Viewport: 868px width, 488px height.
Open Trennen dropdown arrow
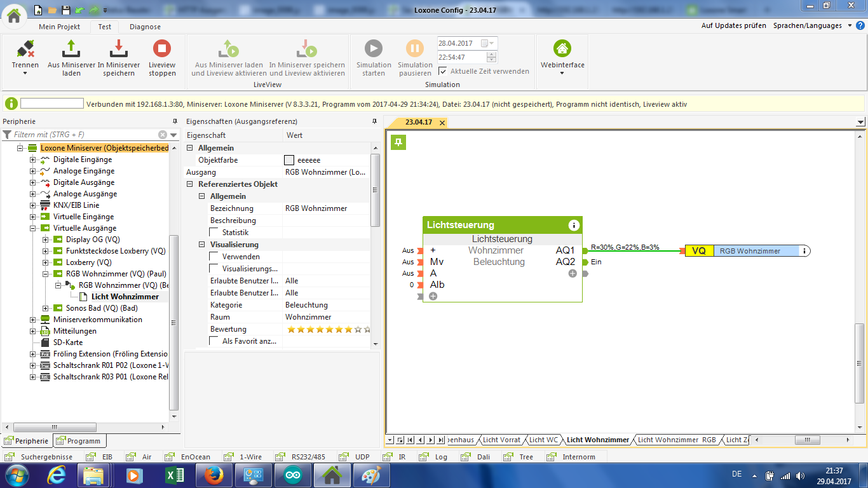(25, 73)
